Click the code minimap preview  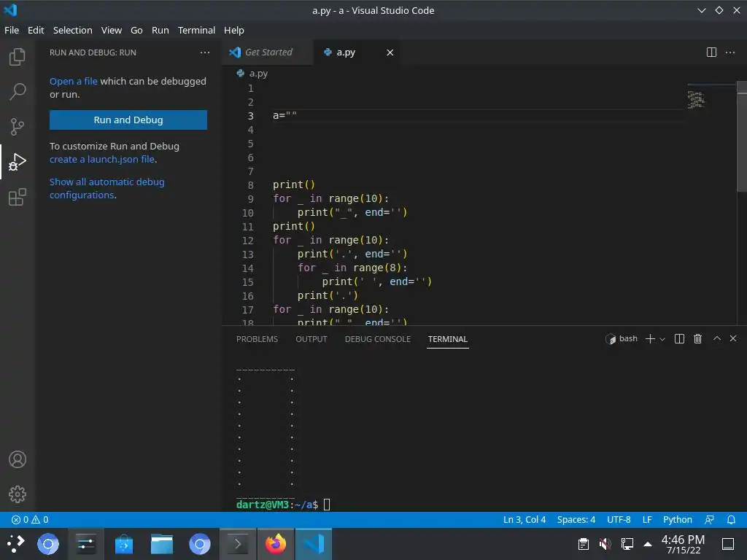coord(695,100)
